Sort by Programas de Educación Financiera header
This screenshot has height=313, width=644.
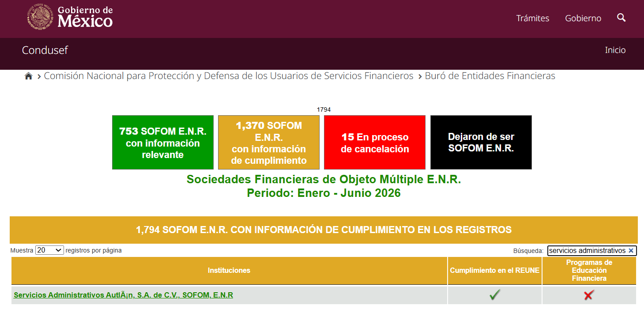[x=589, y=270]
